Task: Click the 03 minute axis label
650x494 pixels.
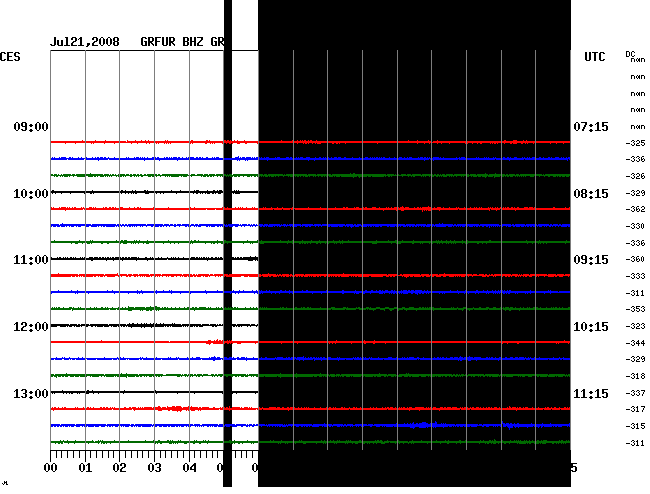Action: pyautogui.click(x=154, y=468)
